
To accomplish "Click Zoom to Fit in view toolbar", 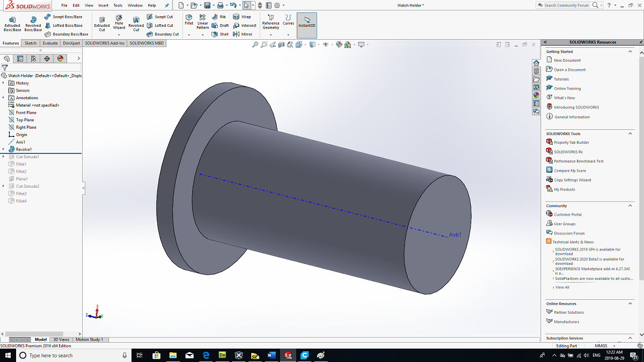I will (255, 45).
